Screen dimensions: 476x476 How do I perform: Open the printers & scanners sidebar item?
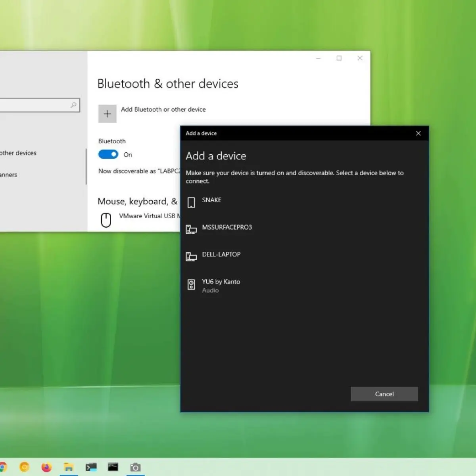click(x=9, y=175)
